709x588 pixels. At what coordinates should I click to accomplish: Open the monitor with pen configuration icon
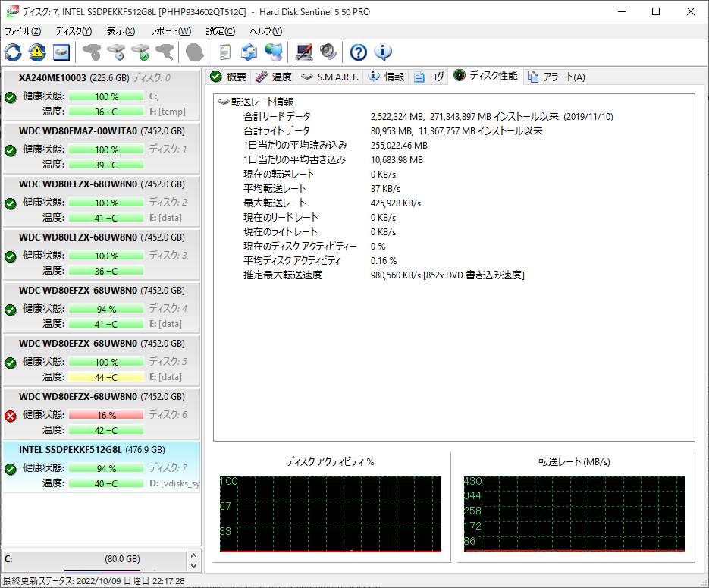coord(304,52)
